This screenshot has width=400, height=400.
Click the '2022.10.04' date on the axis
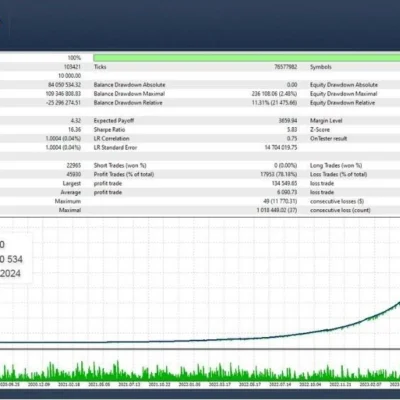pyautogui.click(x=310, y=385)
